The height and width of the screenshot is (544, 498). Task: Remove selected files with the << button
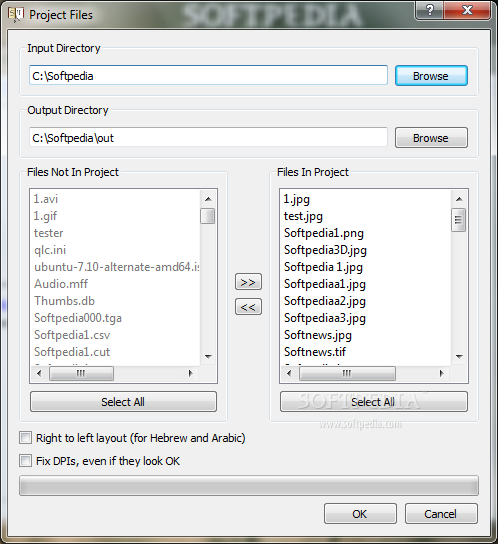[x=248, y=307]
